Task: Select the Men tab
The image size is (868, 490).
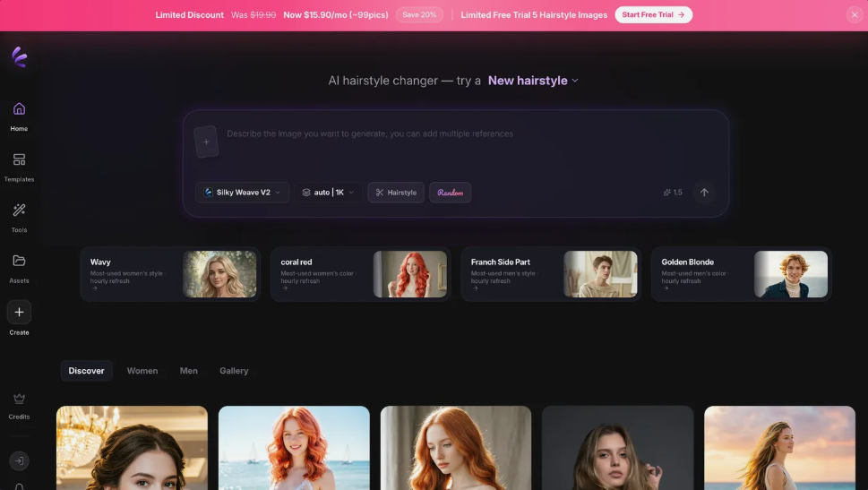Action: tap(189, 371)
